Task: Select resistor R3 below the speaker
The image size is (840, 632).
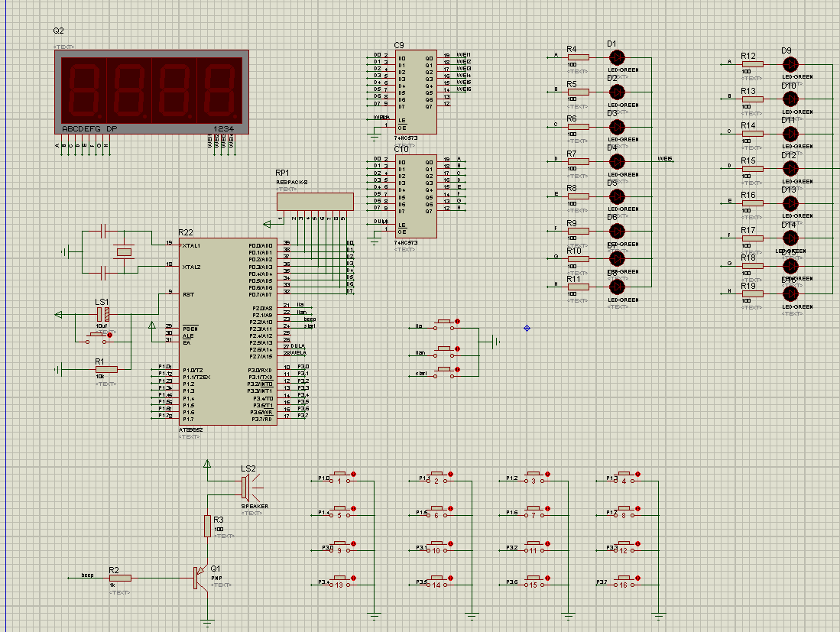Action: (x=207, y=526)
